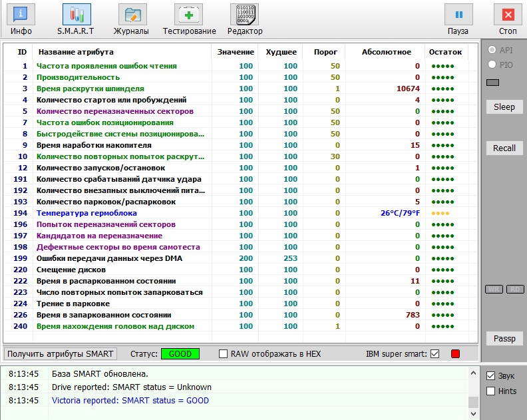Select row Время нахождения головок над диском
The image size is (527, 420).
(240, 326)
